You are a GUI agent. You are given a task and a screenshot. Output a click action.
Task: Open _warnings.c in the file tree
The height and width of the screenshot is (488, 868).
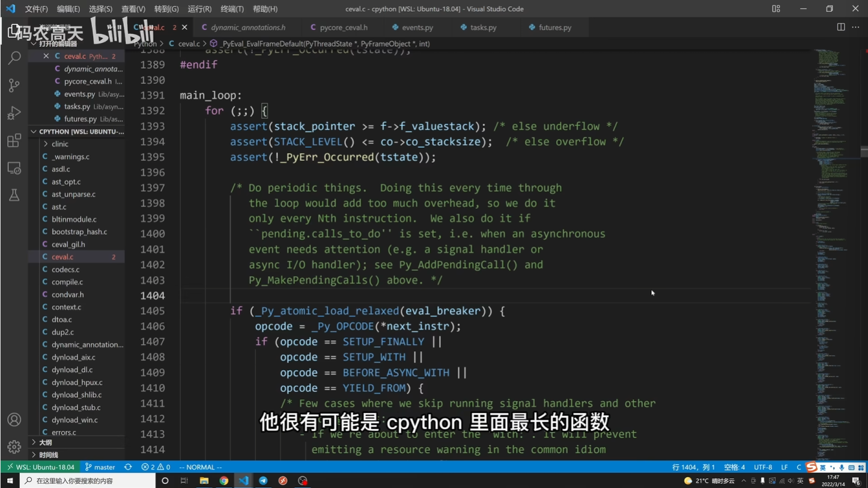point(70,157)
